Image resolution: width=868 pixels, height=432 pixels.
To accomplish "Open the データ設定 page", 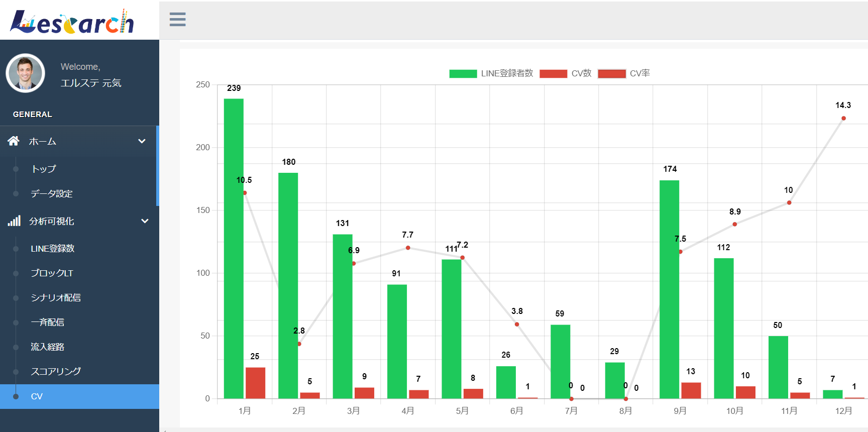I will click(x=52, y=193).
